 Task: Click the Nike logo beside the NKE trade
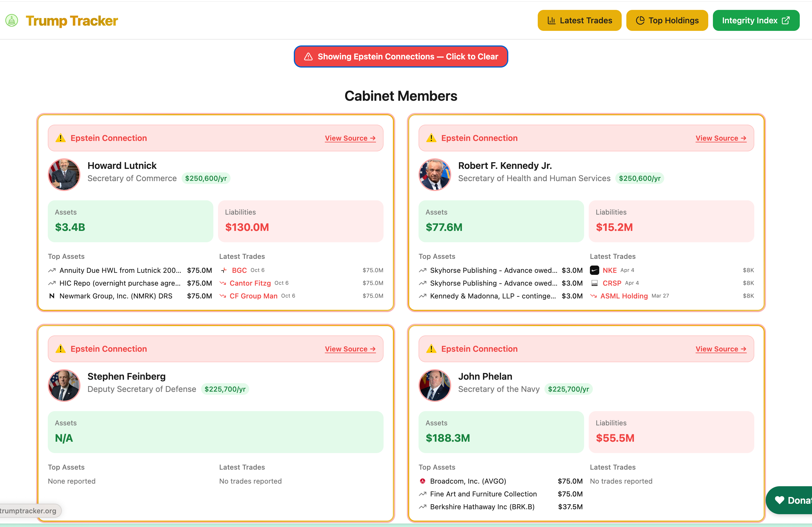click(594, 270)
